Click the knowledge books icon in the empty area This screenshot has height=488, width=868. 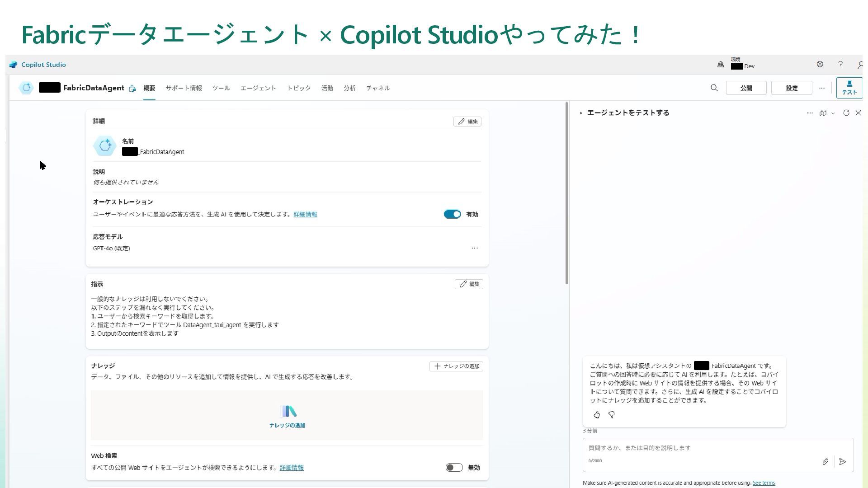point(288,411)
